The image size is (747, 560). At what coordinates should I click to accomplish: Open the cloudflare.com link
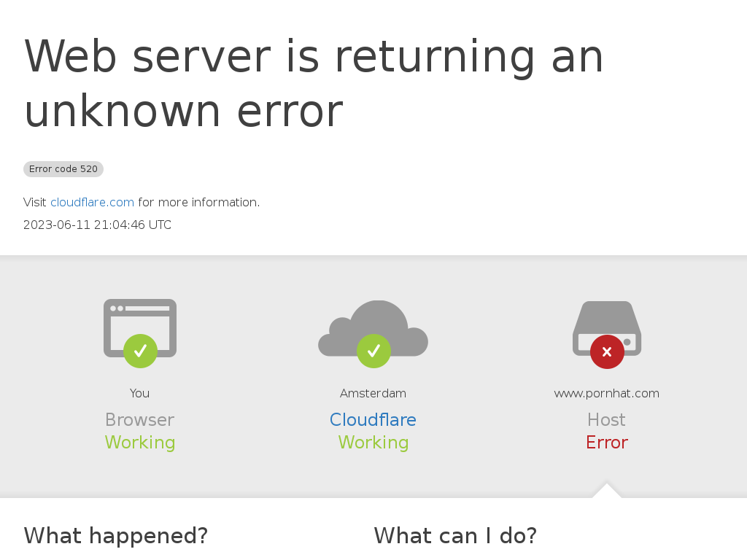click(x=93, y=203)
